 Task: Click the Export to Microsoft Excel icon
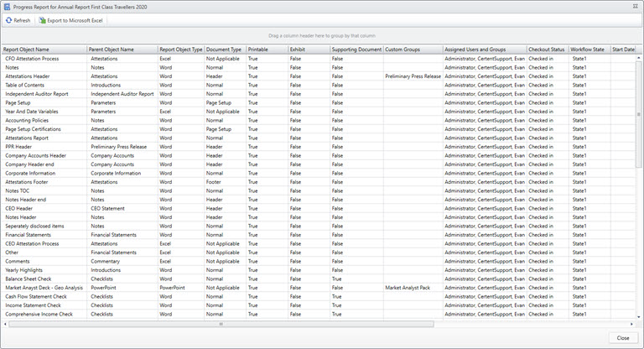42,20
